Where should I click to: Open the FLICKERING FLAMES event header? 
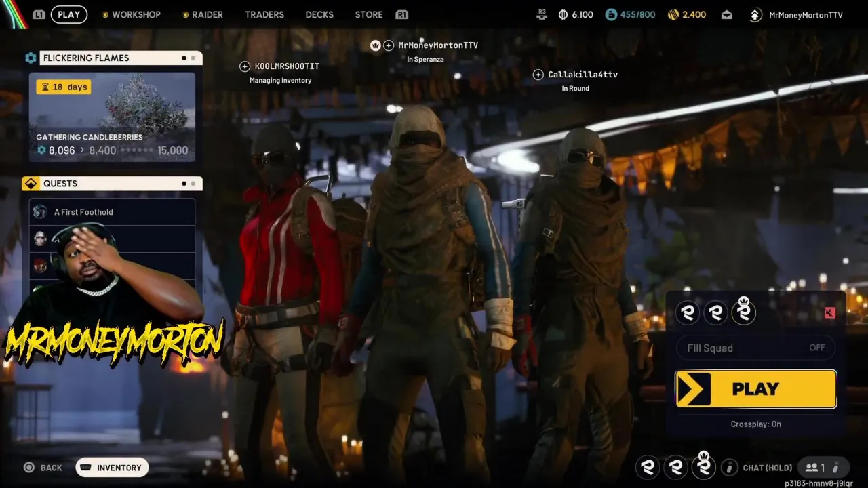pos(121,58)
